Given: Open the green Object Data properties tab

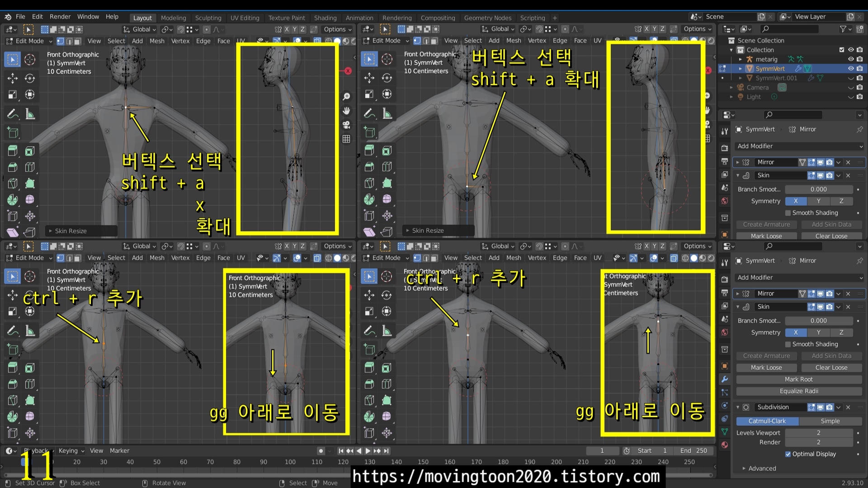Looking at the screenshot, I should click(725, 432).
